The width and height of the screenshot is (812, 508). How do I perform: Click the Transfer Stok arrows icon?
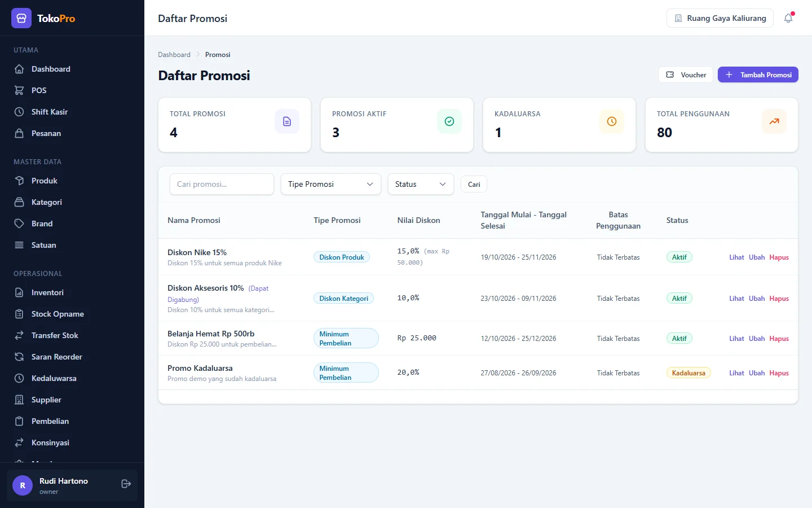click(19, 335)
